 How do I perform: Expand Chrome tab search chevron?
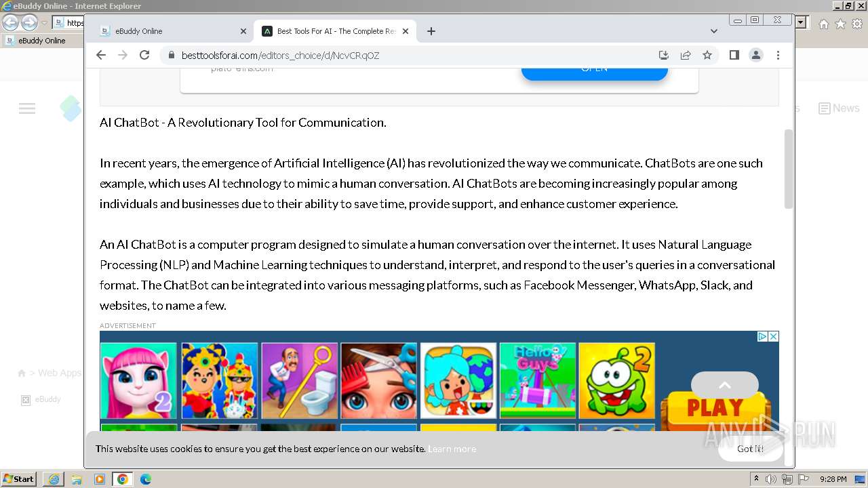point(713,31)
